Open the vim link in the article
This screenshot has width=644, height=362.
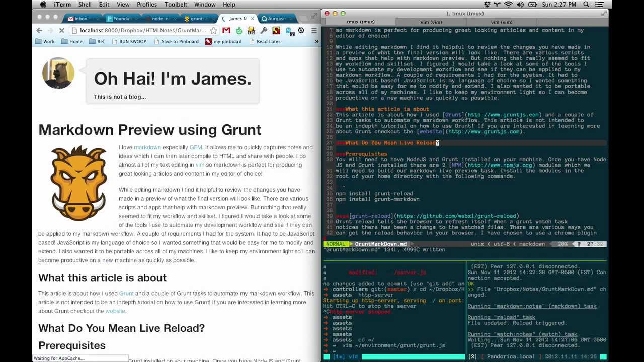pos(200,165)
